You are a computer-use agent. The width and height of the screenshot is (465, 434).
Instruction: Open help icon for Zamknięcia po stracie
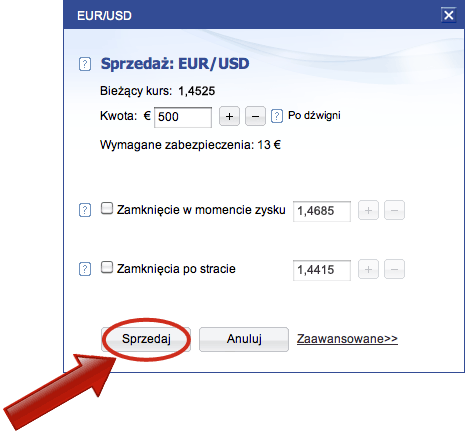85,269
